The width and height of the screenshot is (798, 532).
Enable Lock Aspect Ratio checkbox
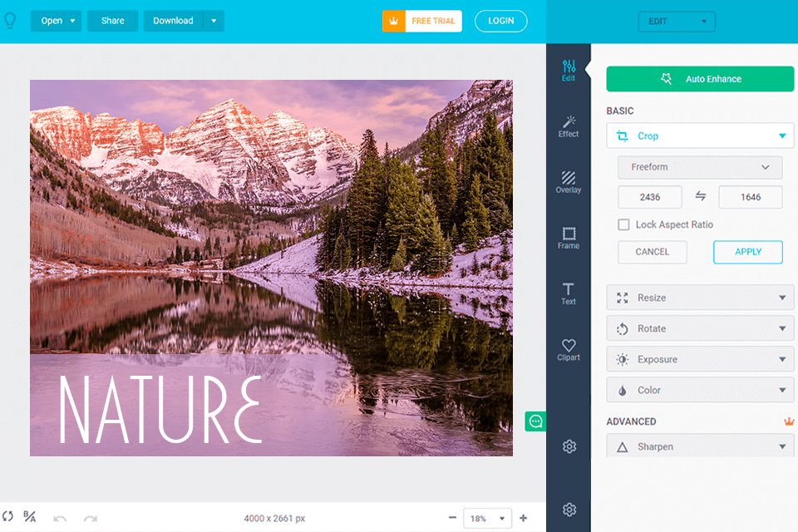[x=623, y=224]
